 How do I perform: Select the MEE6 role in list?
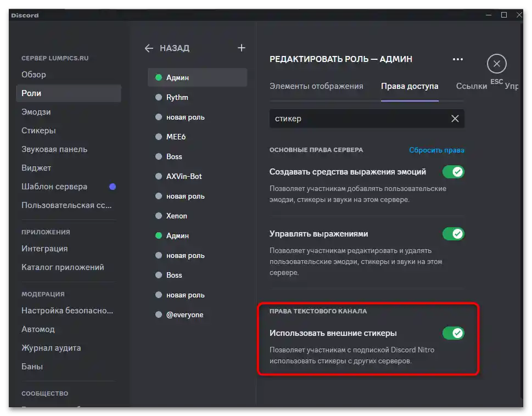[176, 137]
